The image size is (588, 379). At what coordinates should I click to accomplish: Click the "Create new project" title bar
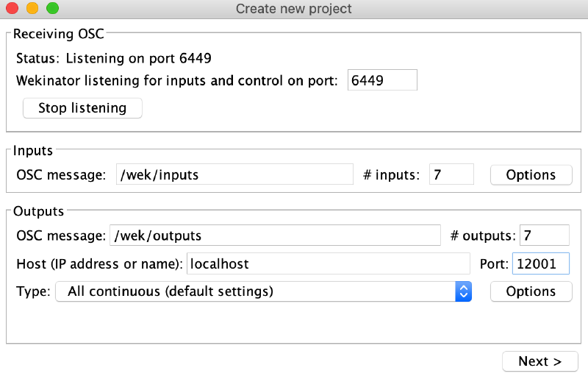[294, 9]
